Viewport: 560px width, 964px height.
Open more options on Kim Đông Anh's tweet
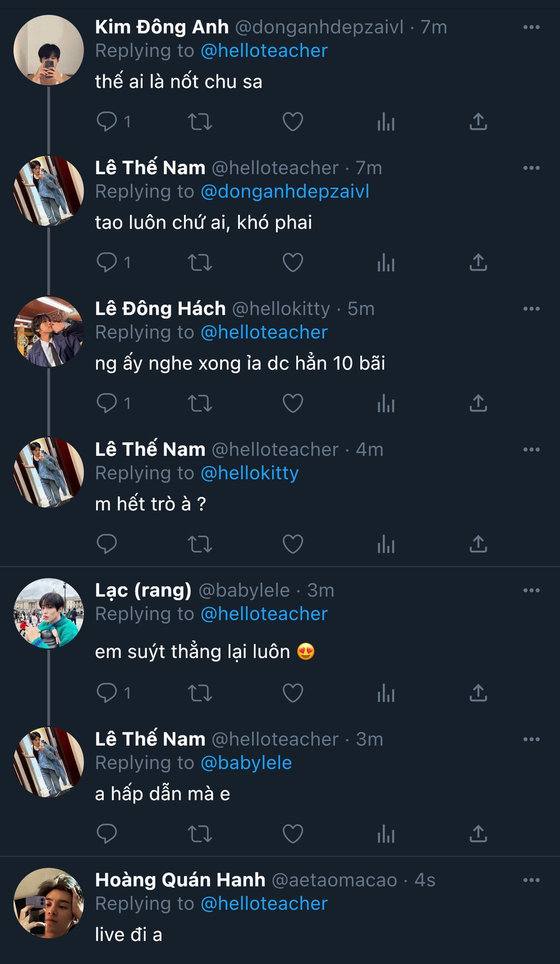531,27
